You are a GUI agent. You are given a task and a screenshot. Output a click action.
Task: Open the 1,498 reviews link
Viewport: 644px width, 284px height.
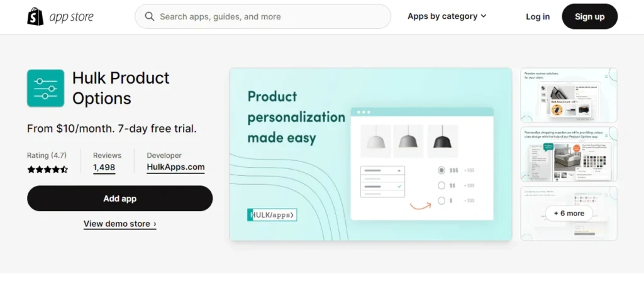pos(104,167)
